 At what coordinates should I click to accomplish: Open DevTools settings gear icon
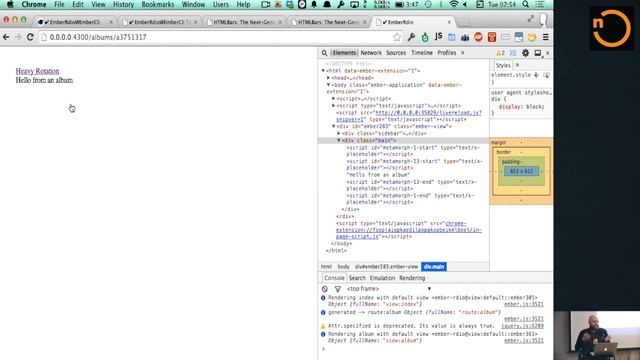click(525, 53)
